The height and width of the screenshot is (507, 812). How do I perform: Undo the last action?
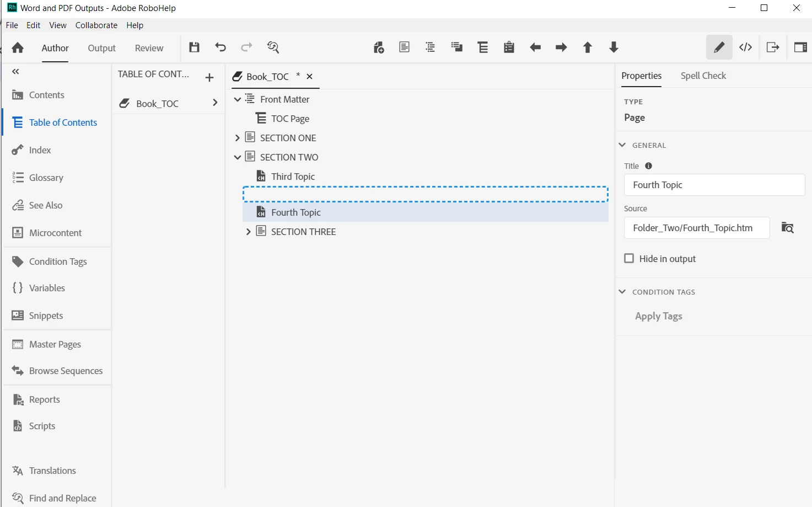point(221,47)
